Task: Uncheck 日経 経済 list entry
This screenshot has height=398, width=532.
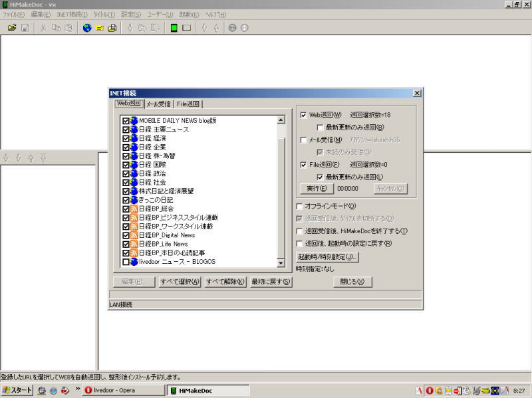Action: point(126,138)
